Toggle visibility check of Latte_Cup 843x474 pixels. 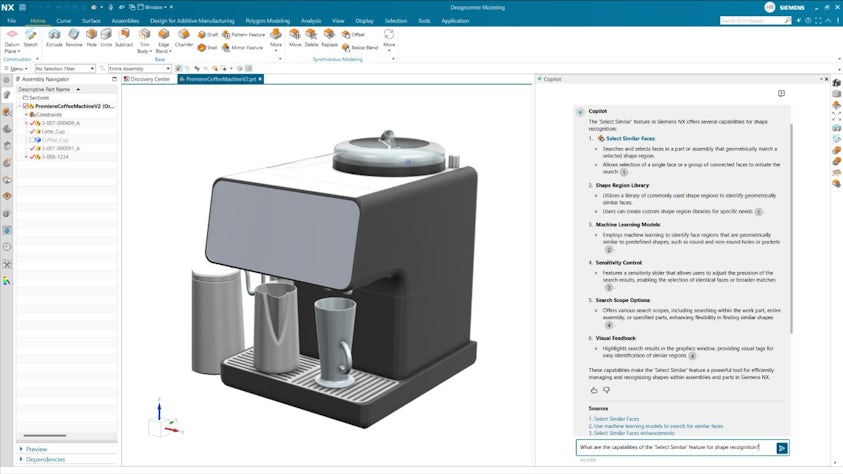(32, 131)
